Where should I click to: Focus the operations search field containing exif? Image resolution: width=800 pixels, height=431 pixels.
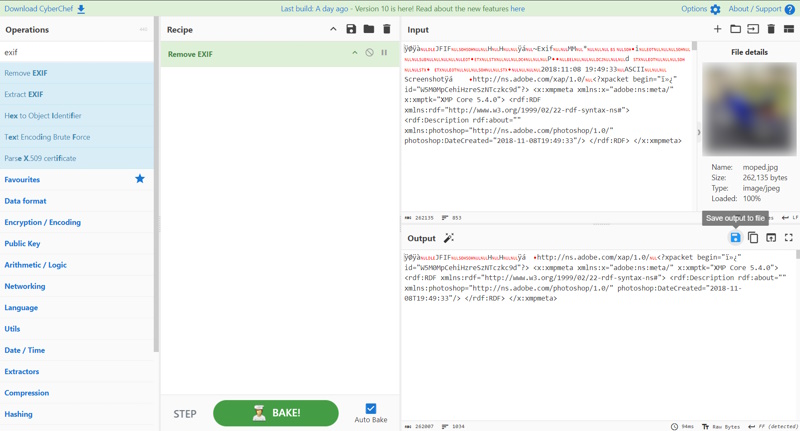tap(77, 52)
